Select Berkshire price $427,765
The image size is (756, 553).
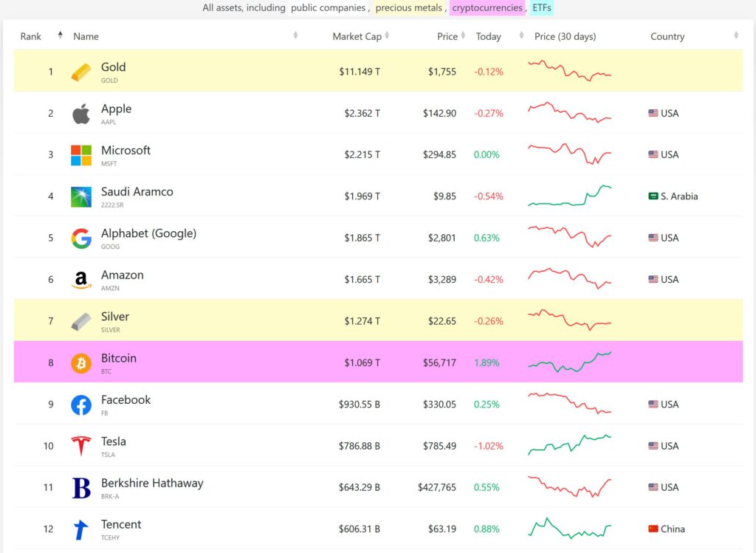[437, 487]
